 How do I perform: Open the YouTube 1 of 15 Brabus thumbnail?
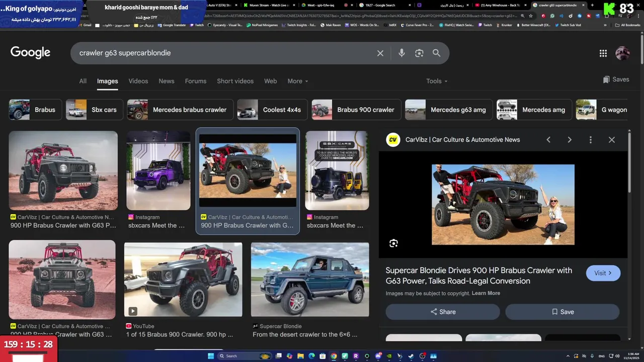183,280
